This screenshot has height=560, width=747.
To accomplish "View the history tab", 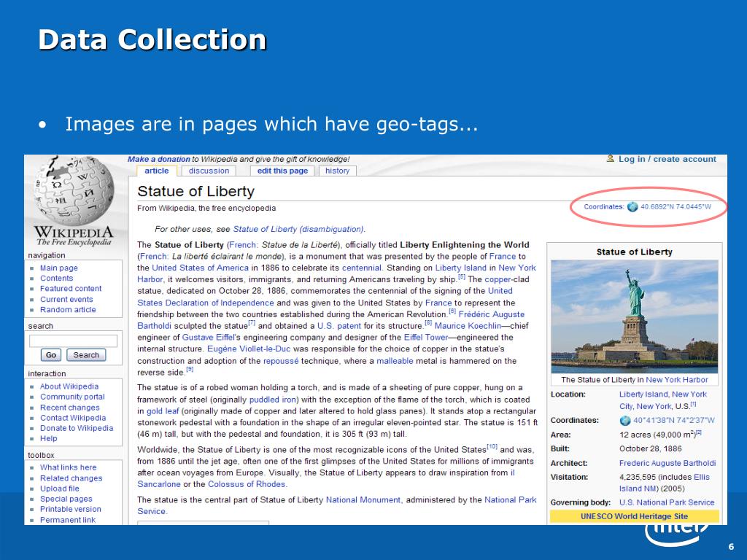I will coord(337,171).
